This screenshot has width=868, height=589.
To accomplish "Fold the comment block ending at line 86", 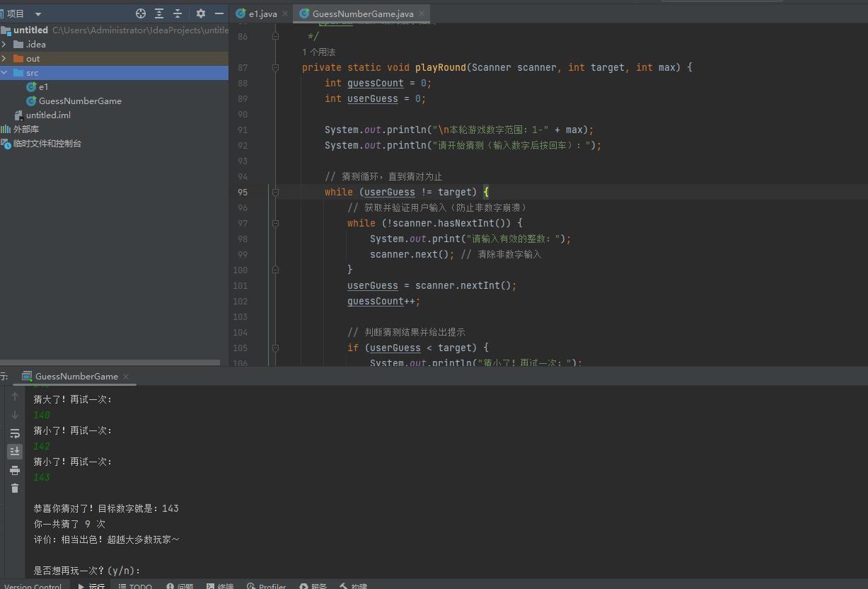I will coord(276,36).
